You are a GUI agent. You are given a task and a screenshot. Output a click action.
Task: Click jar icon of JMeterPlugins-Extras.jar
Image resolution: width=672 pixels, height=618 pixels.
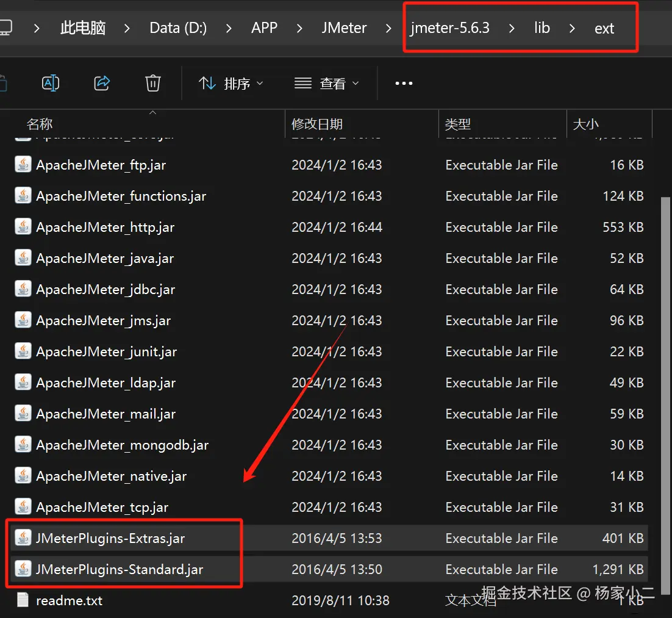click(23, 537)
